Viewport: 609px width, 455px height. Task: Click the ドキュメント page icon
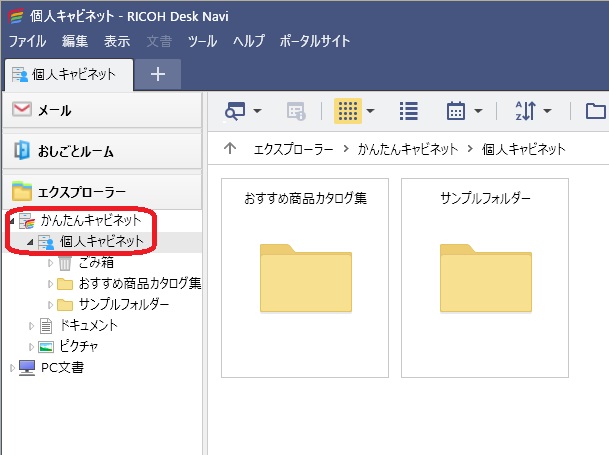(x=46, y=326)
